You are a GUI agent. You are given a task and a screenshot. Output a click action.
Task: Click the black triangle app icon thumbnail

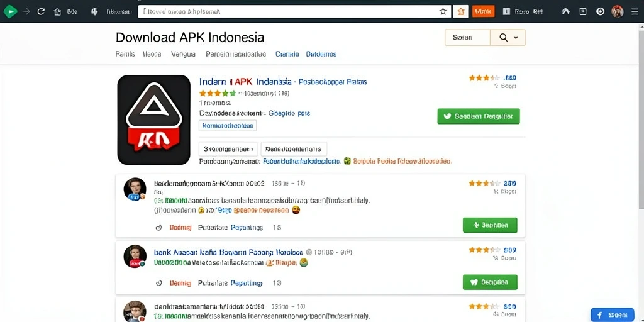coord(154,119)
